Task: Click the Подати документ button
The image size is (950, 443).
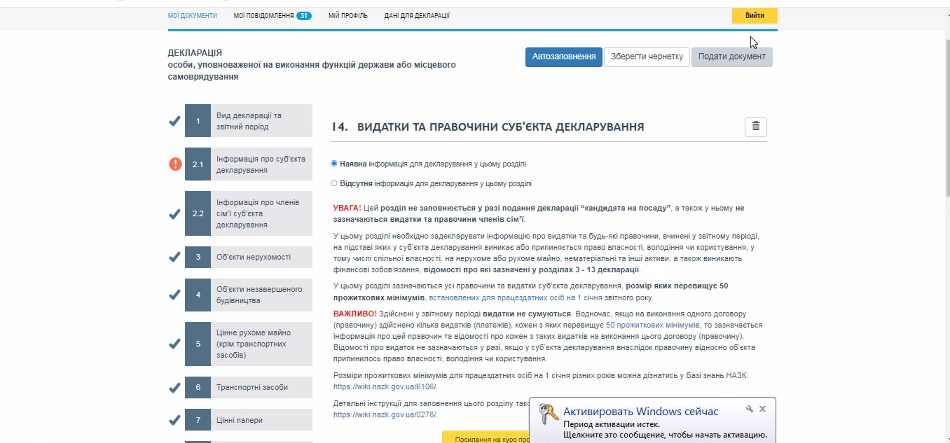Action: [x=731, y=57]
